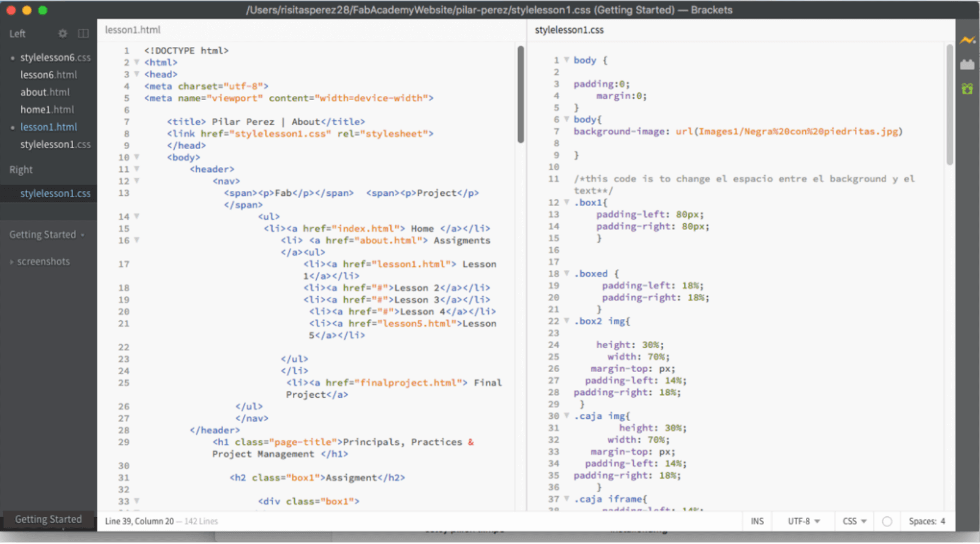Collapse the .caja iframe CSS rule fold
The height and width of the screenshot is (544, 980).
567,499
